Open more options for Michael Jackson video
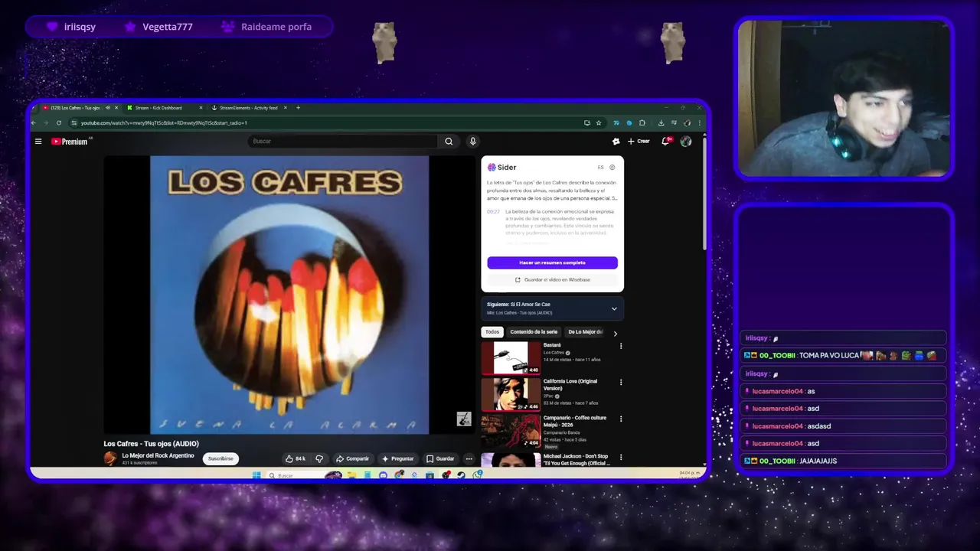Image resolution: width=980 pixels, height=551 pixels. coord(621,456)
